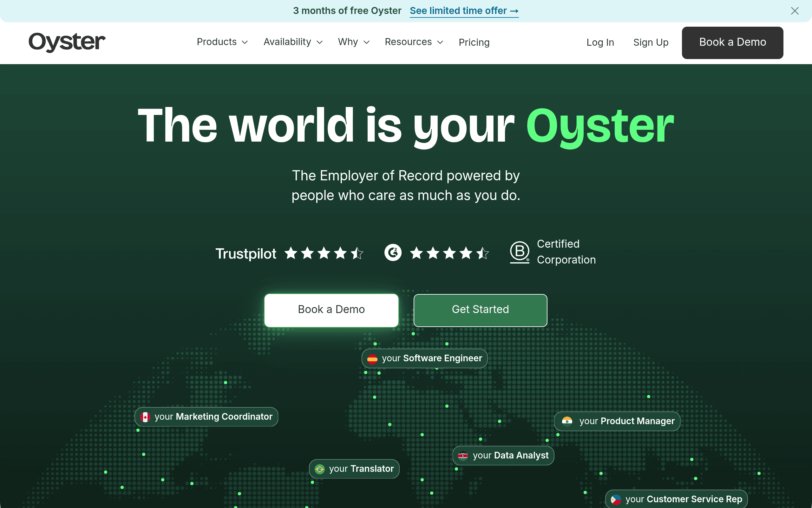This screenshot has width=812, height=508.
Task: Open the limited time offer link
Action: 464,11
